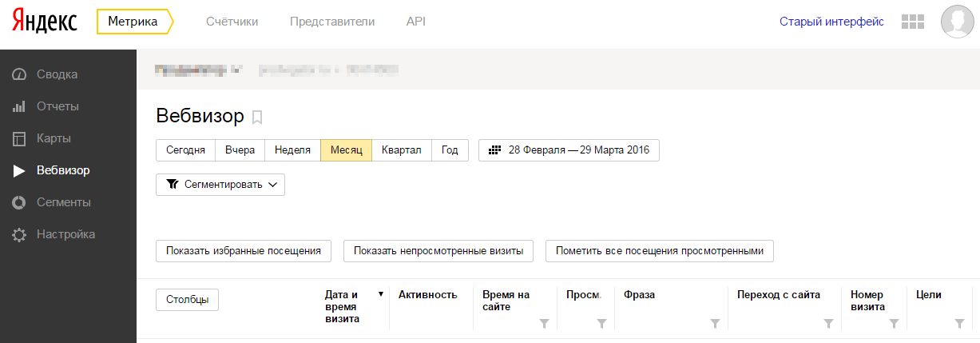Click the Время на сайте header text
This screenshot has width=980, height=343.
pos(506,301)
